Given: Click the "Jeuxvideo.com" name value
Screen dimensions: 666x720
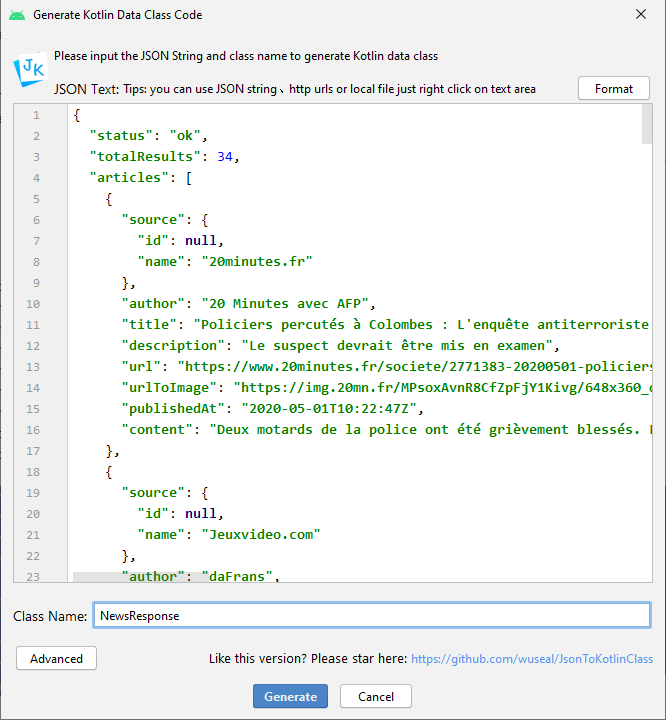Looking at the screenshot, I should coord(260,534).
